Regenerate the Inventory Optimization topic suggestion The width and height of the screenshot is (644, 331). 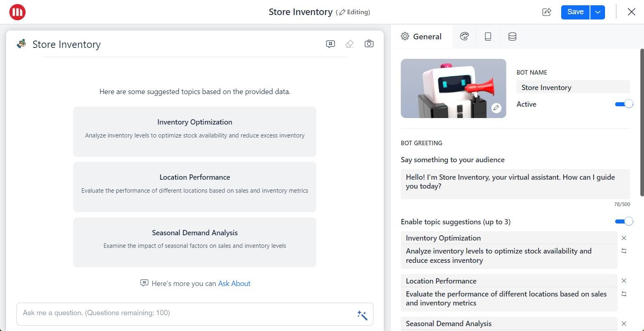[624, 251]
